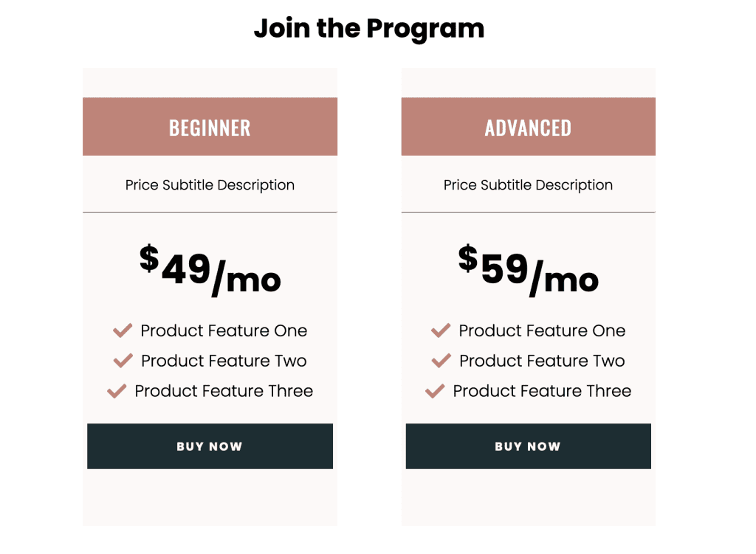Click checkmark beside Beginner Product Feature Two
Screen dimensions: 756x554
(123, 360)
